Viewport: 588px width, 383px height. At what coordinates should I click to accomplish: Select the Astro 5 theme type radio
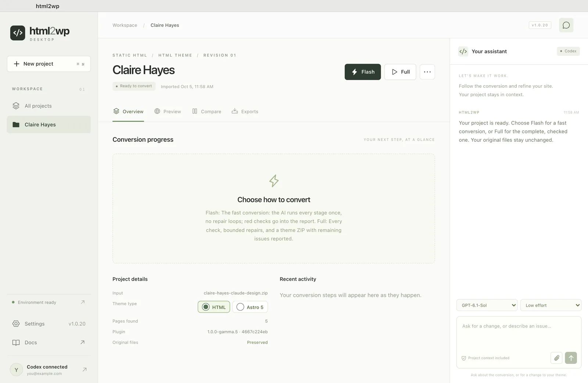click(x=240, y=307)
